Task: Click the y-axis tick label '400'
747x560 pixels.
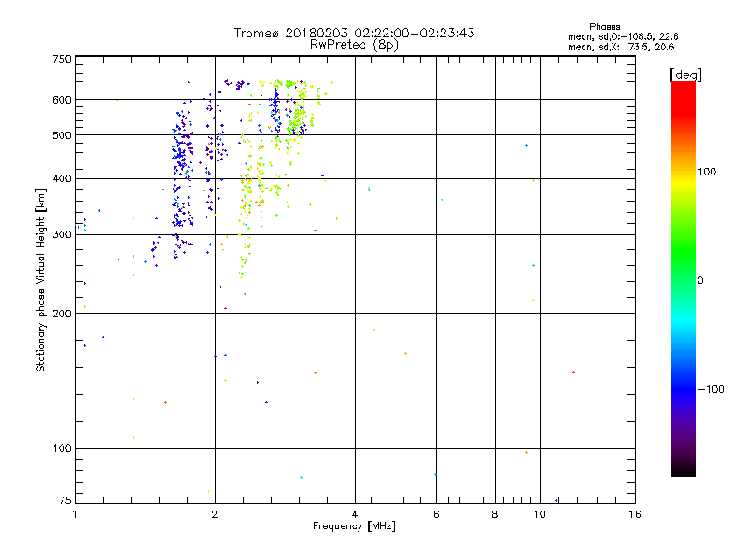Action: 62,178
